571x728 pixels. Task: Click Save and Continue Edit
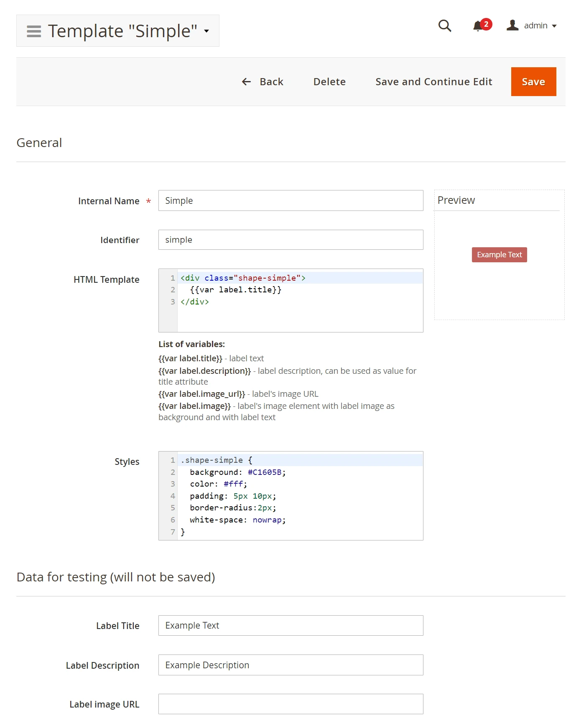pos(433,82)
